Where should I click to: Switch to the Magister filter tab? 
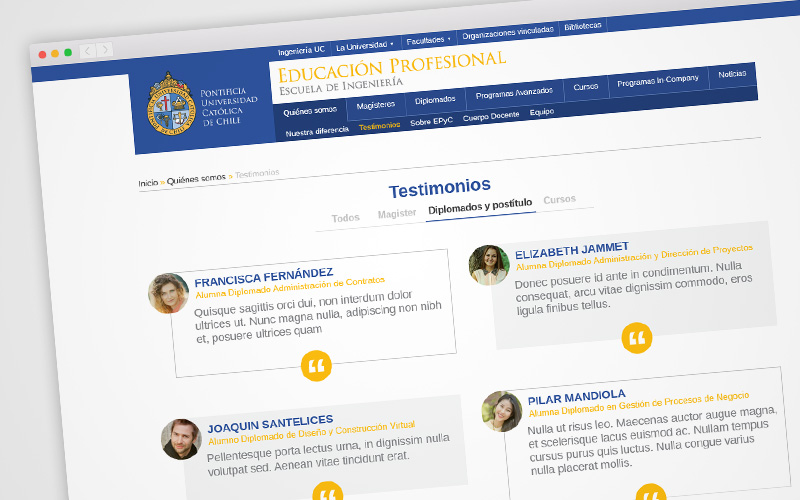pyautogui.click(x=397, y=214)
